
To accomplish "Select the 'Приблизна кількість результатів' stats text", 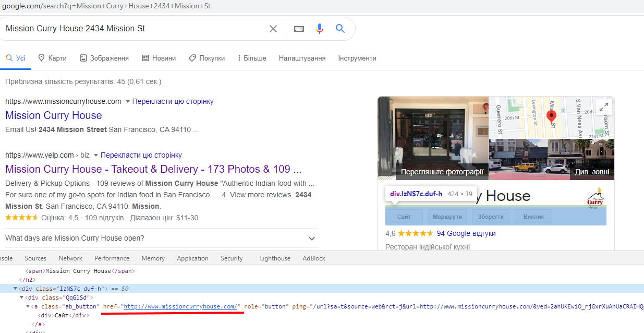I will [x=83, y=82].
